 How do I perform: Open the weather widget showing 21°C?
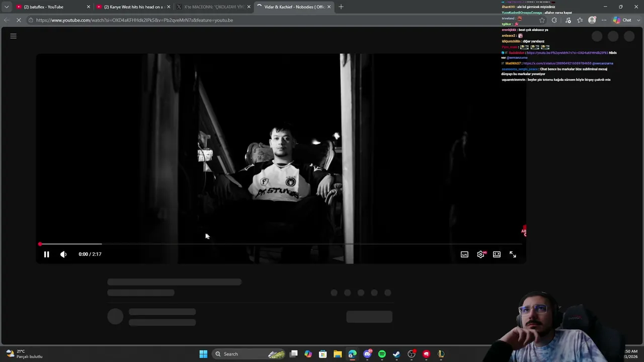[x=24, y=354]
